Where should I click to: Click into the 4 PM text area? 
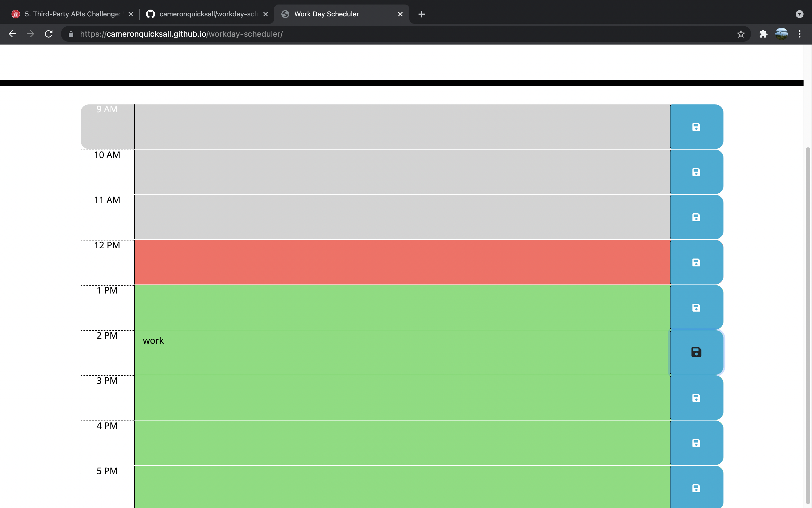click(x=402, y=443)
